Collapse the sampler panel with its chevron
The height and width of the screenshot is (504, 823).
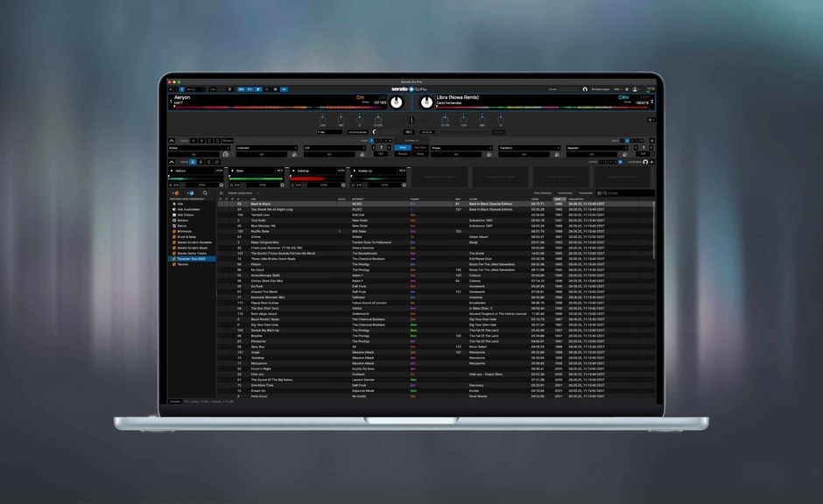(x=172, y=162)
